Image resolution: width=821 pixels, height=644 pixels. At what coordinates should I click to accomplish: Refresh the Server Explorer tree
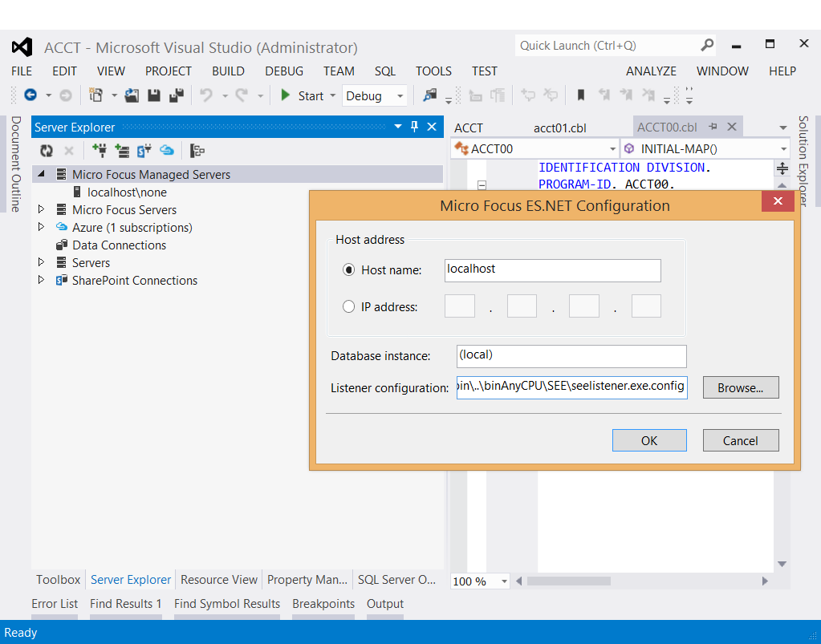47,150
